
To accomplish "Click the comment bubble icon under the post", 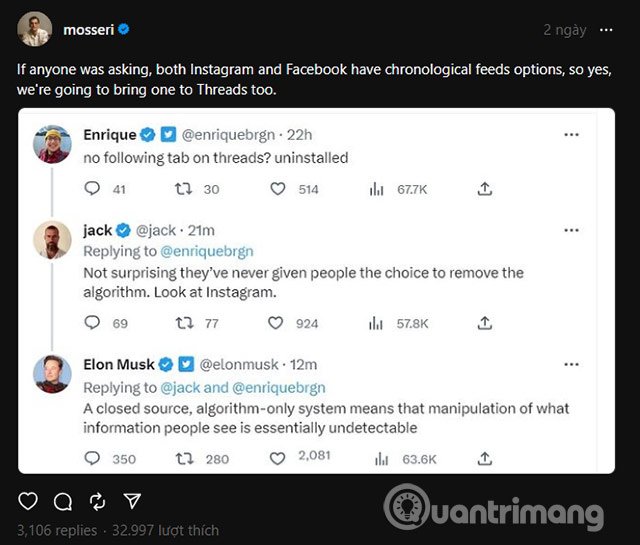I will tap(63, 501).
